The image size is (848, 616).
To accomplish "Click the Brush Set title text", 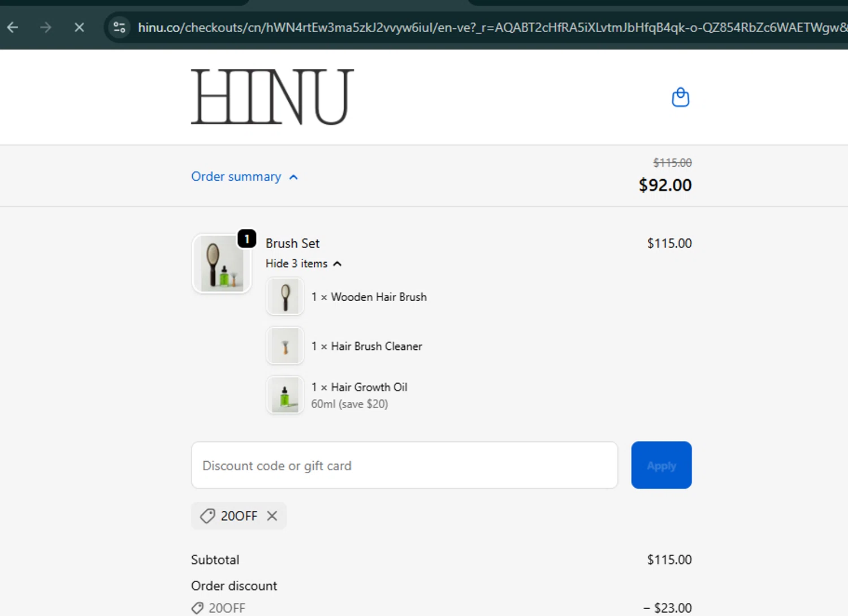I will tap(292, 243).
